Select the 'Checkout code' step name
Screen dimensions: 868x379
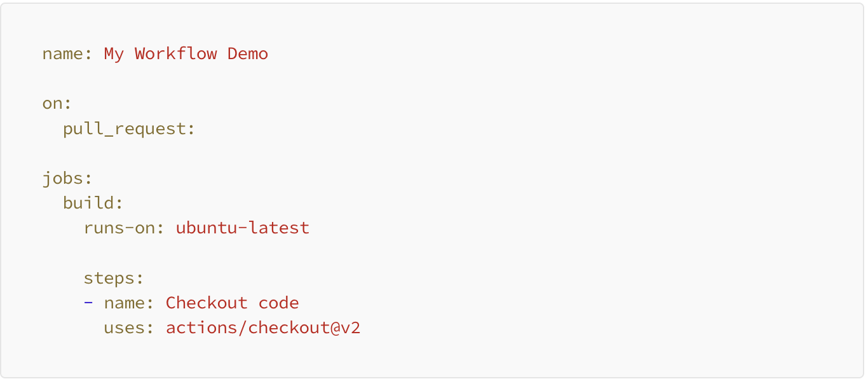click(x=233, y=303)
